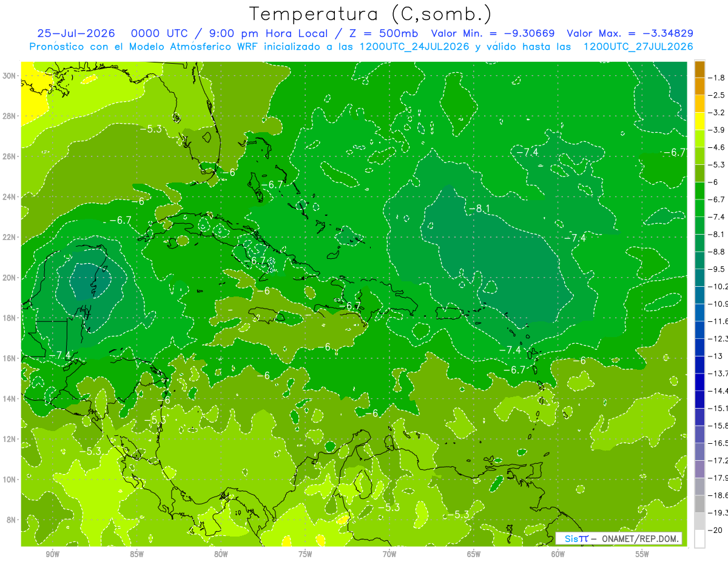Click the "1200UTC_24JUL2026" initialization text

[414, 47]
